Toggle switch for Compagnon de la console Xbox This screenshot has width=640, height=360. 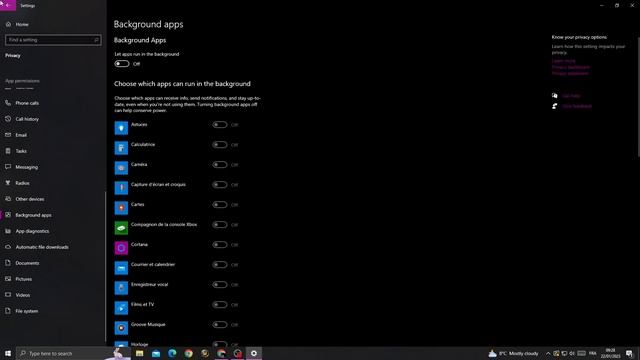[x=220, y=224]
